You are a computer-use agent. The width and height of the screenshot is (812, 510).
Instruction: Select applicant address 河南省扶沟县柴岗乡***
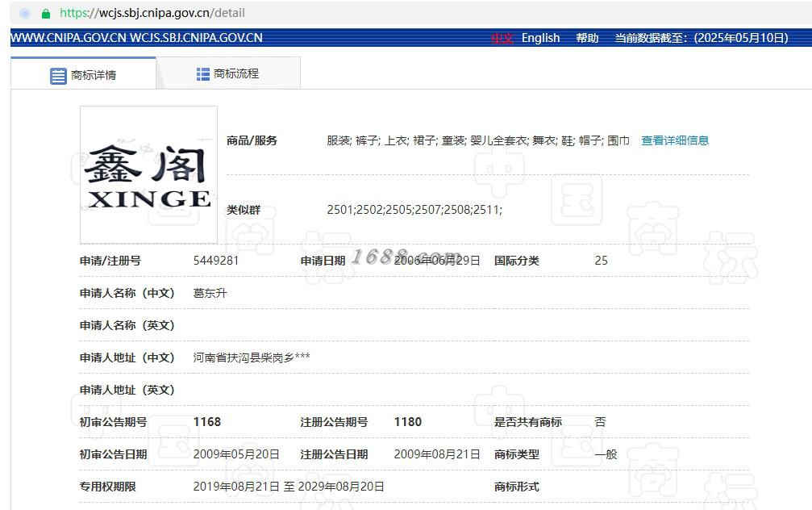252,357
